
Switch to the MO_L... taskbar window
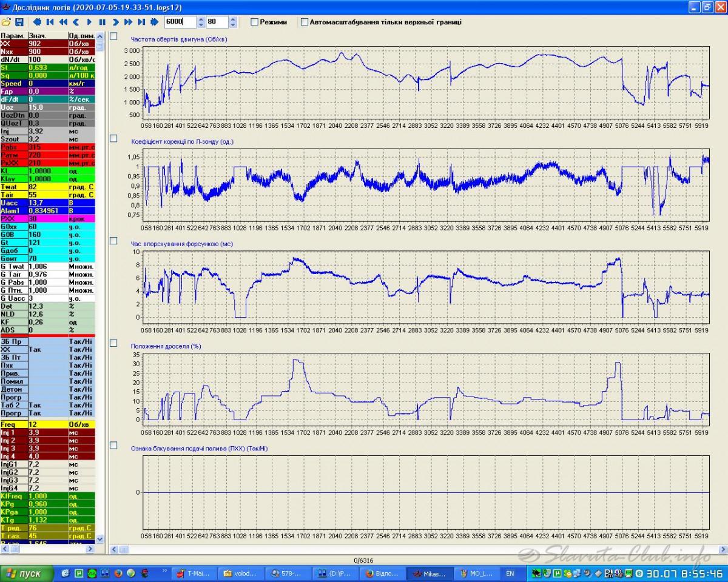tap(477, 573)
